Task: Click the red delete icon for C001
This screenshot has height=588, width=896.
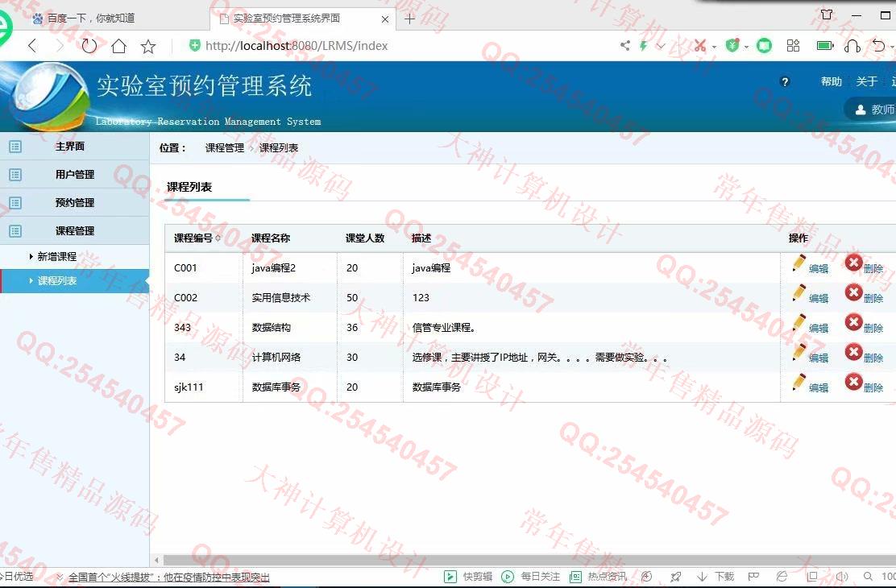Action: [854, 263]
